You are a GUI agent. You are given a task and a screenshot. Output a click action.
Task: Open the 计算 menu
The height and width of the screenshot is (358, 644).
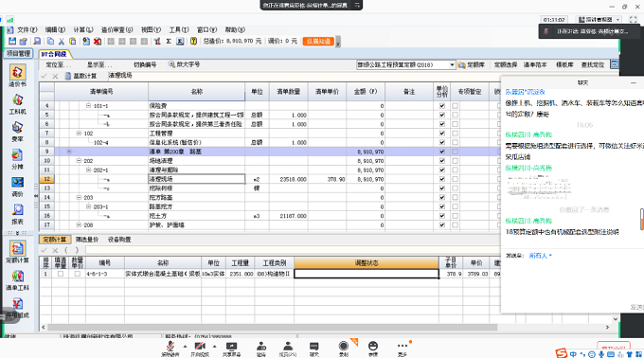tap(83, 30)
